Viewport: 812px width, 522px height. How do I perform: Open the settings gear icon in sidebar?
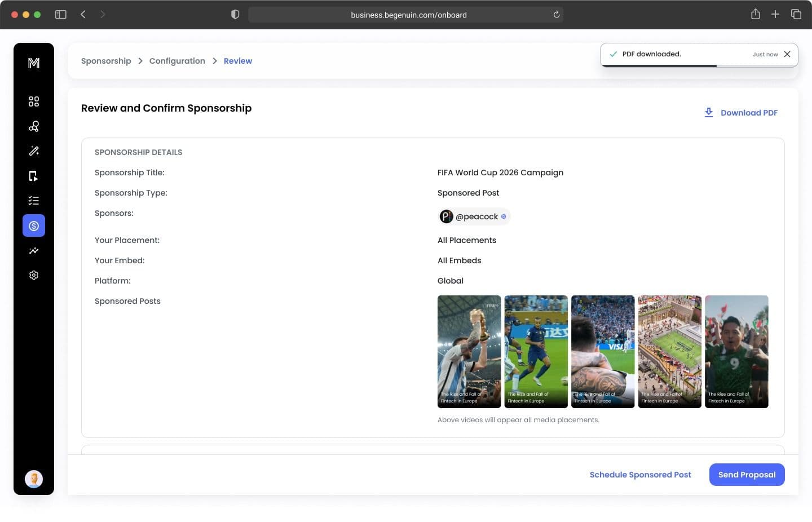tap(34, 275)
